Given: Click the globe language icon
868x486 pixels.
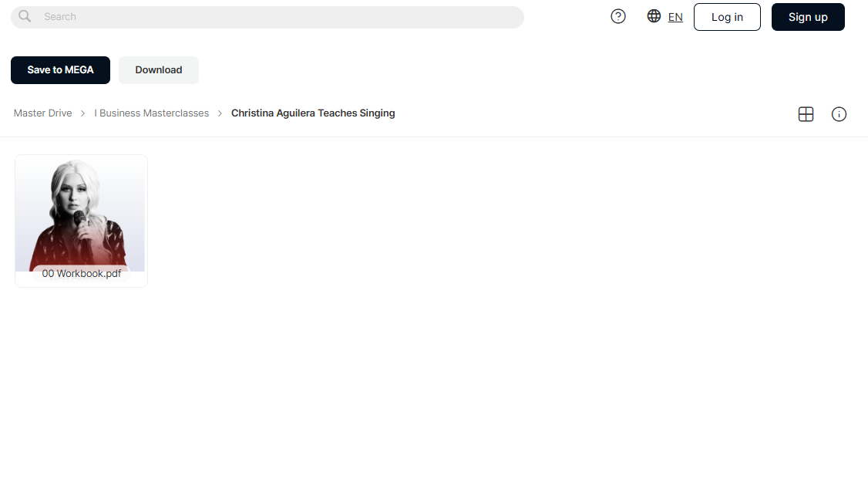Looking at the screenshot, I should click(654, 16).
